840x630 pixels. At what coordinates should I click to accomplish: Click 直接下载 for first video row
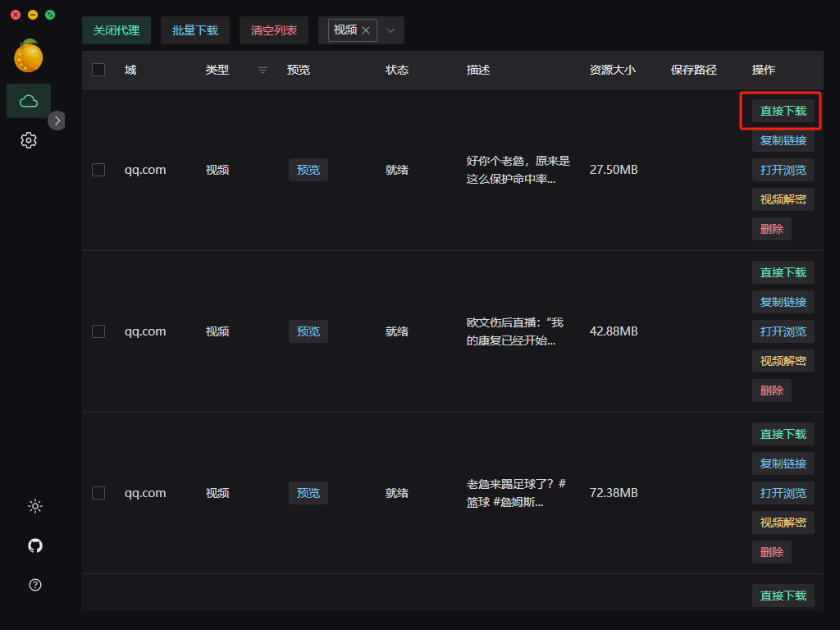tap(783, 111)
